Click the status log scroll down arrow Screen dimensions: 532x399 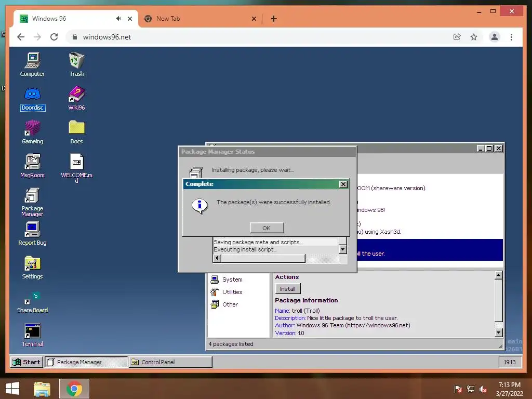(343, 250)
